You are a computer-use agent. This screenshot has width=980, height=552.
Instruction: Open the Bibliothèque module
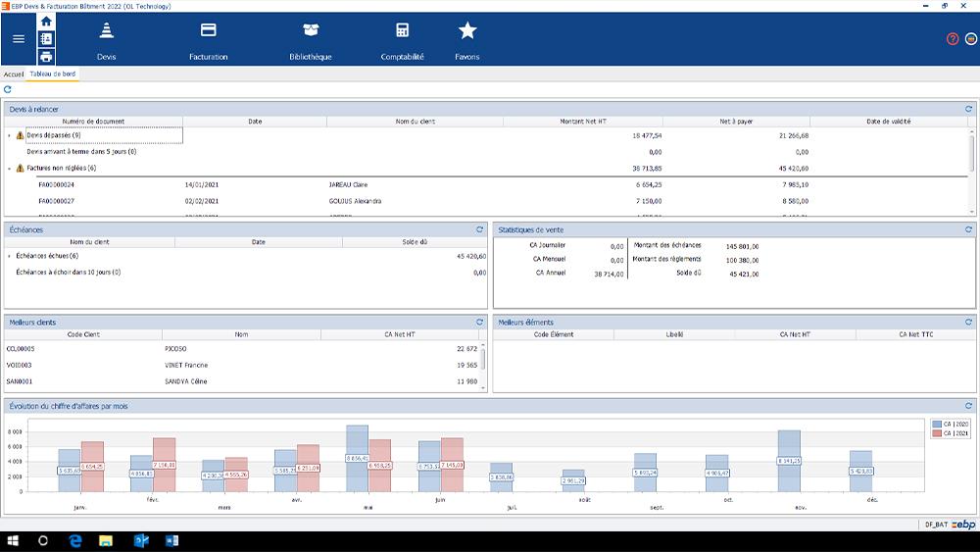click(311, 40)
